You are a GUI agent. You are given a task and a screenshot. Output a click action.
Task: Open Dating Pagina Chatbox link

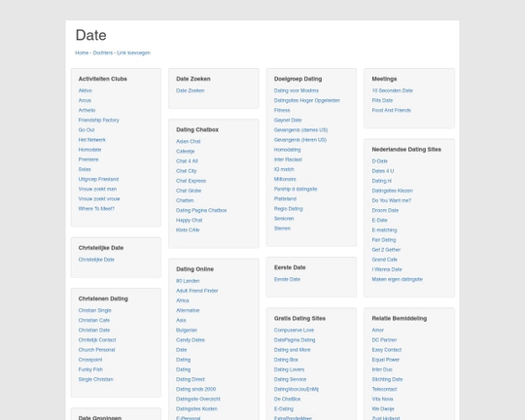201,211
